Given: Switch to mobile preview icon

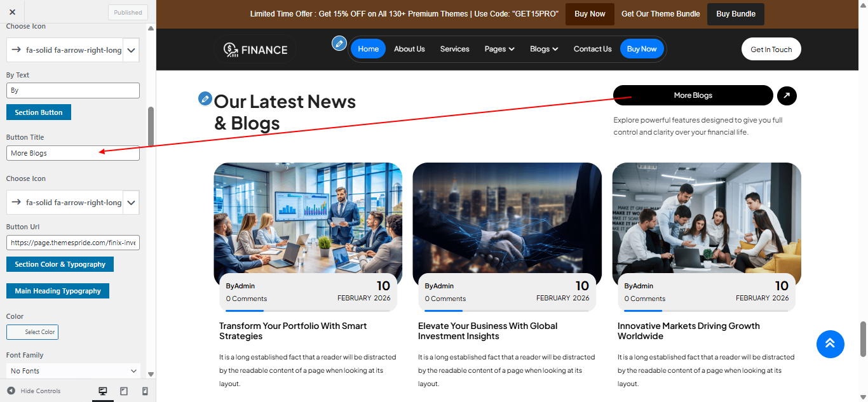Looking at the screenshot, I should [x=145, y=391].
